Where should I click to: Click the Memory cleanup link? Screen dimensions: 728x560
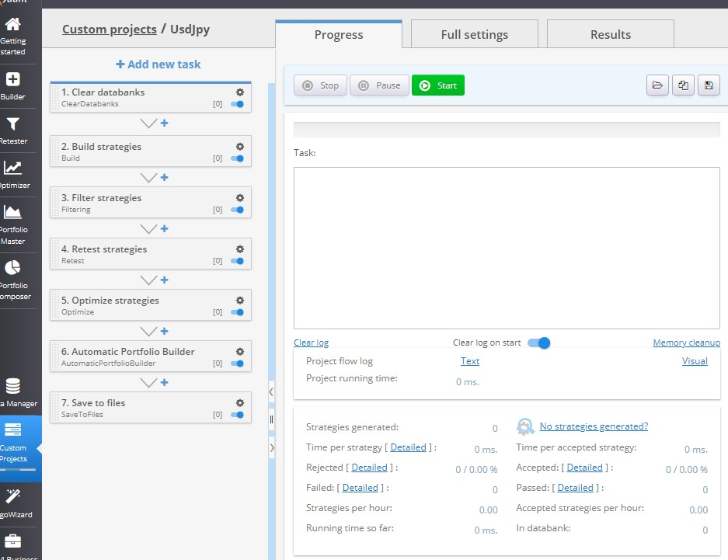[x=686, y=343]
